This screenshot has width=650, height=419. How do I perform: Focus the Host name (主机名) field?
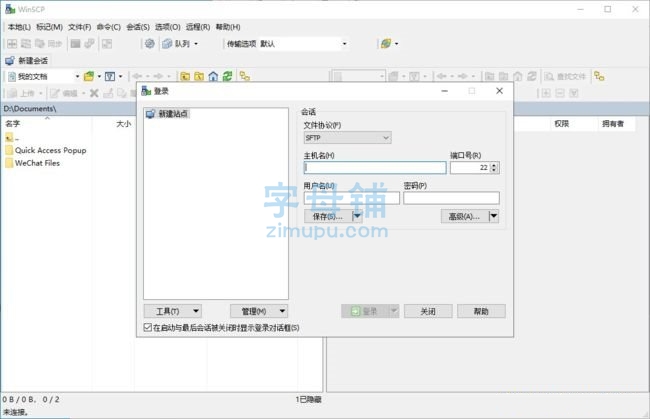[375, 167]
